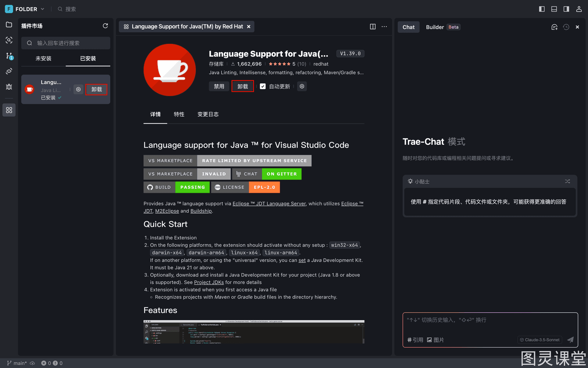
Task: Split the editor with the split icon
Action: 373,26
